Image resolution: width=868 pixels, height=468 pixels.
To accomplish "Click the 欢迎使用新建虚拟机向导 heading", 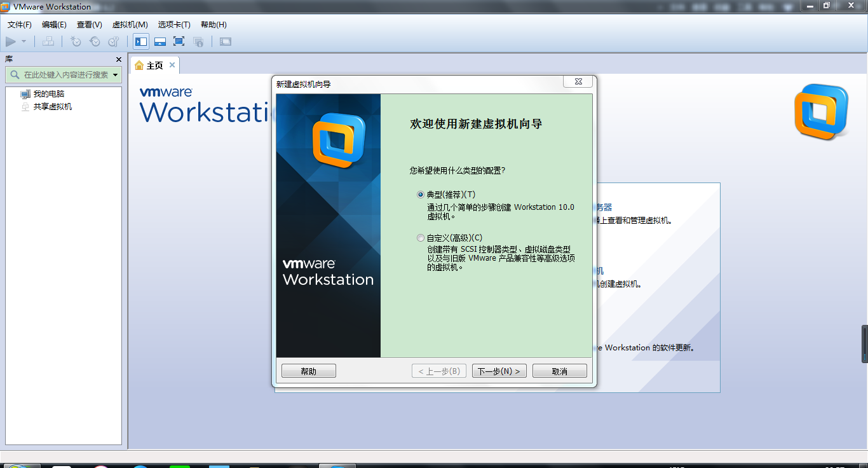I will tap(476, 124).
